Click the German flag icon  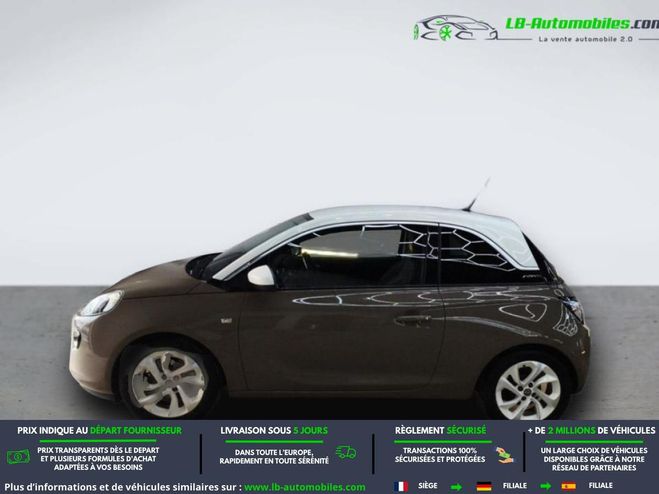pyautogui.click(x=484, y=486)
